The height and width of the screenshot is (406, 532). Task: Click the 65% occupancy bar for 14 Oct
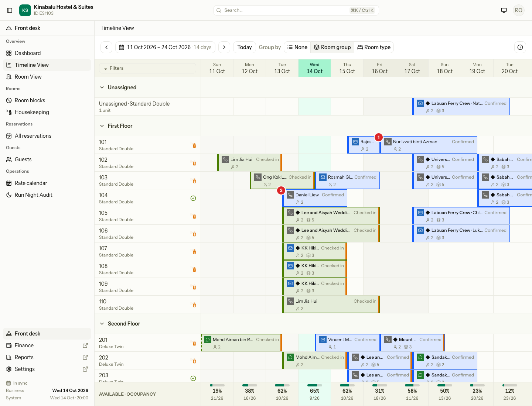[x=315, y=385]
